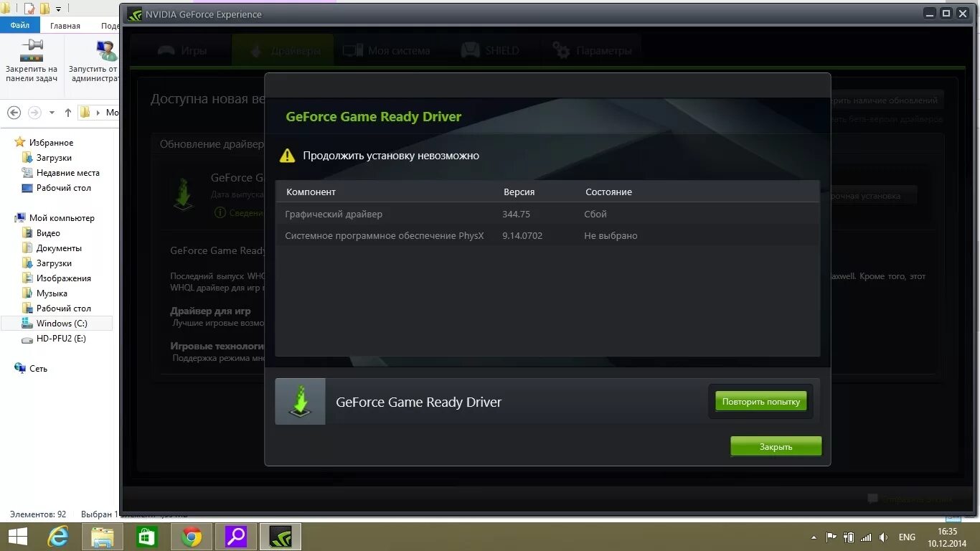Open the Музыка folder
The image size is (980, 551).
coord(52,293)
